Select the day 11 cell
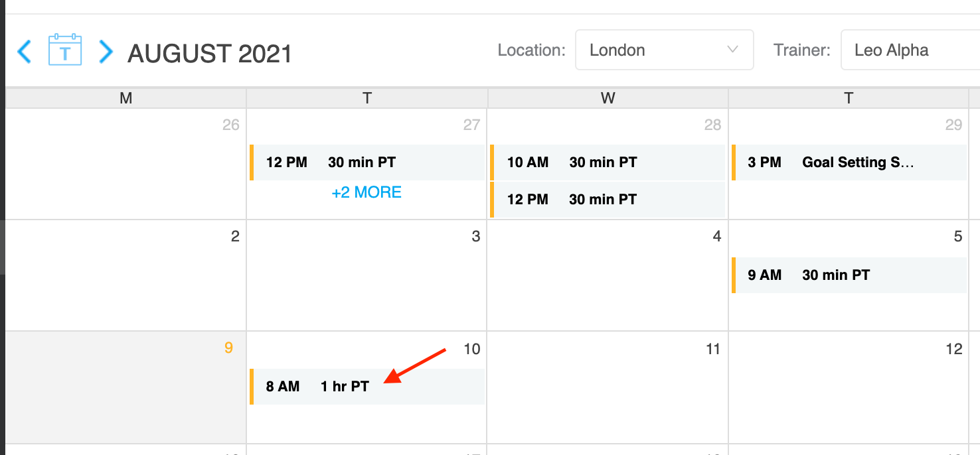The image size is (980, 455). tap(608, 387)
